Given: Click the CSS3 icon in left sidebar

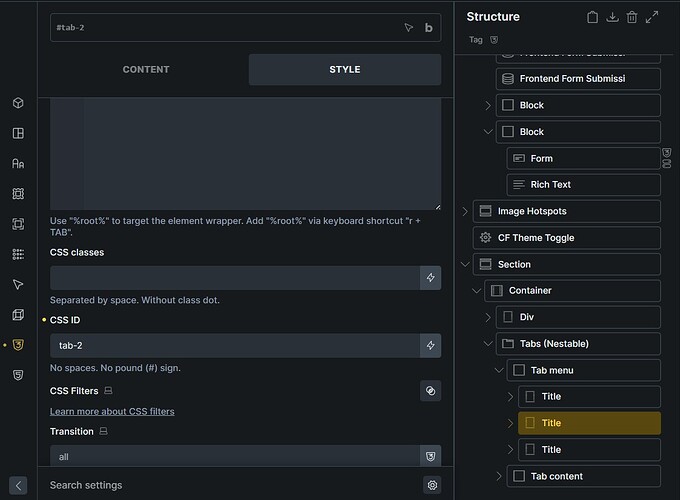Looking at the screenshot, I should click(18, 345).
